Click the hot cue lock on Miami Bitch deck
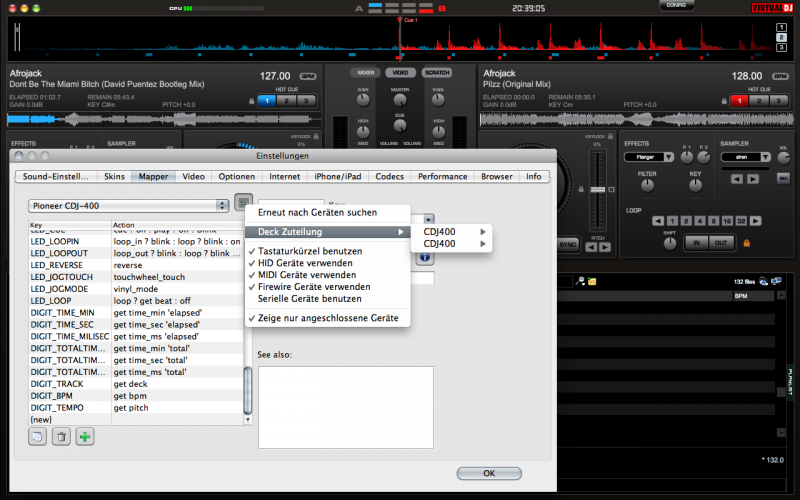The image size is (800, 500). point(252,101)
